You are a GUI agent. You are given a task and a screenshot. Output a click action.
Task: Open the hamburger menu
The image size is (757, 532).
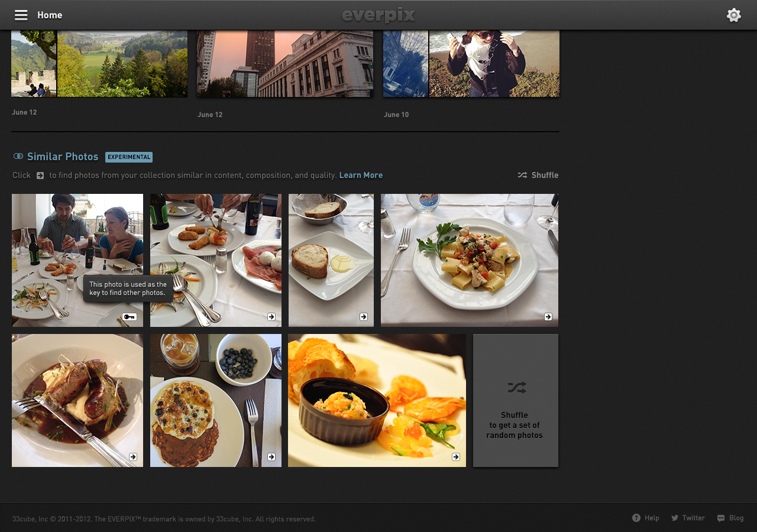point(21,15)
